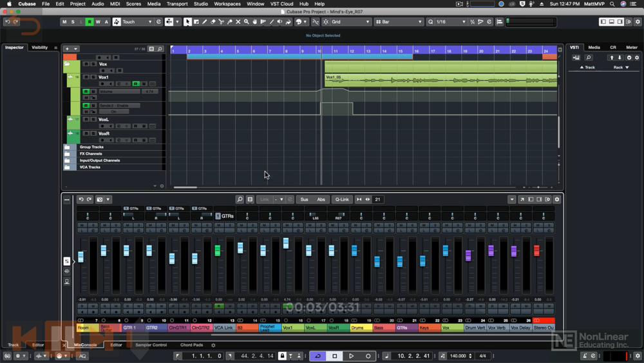
Task: Toggle global Solo S button
Action: pyautogui.click(x=73, y=22)
